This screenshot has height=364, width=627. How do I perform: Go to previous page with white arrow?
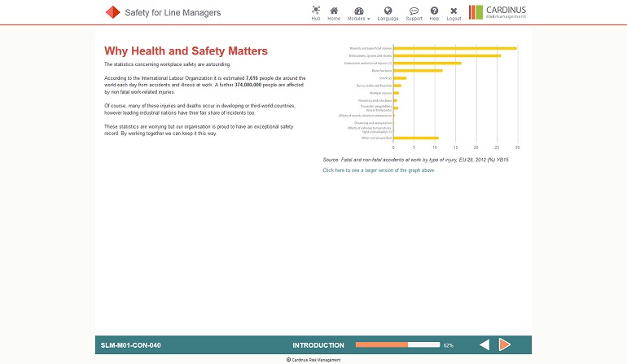click(x=484, y=344)
